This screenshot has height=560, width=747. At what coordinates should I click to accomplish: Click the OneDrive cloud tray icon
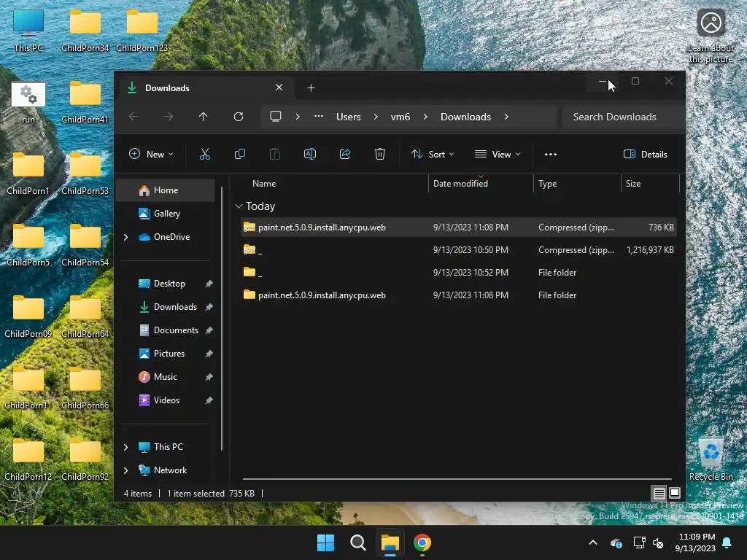pos(616,542)
